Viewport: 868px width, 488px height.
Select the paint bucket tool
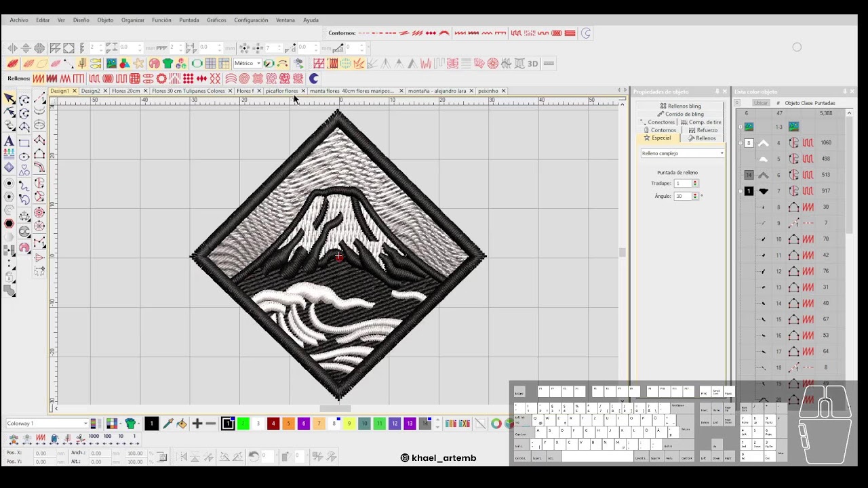pyautogui.click(x=182, y=424)
